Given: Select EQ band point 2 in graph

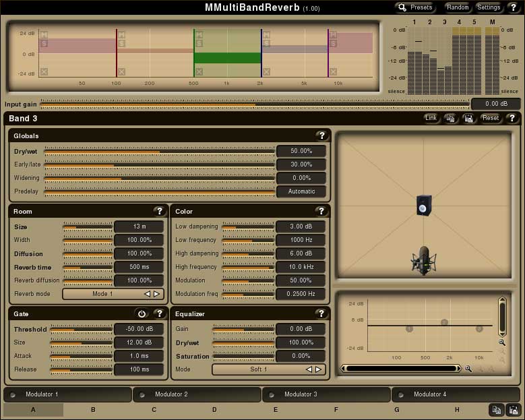Looking at the screenshot, I should [444, 322].
